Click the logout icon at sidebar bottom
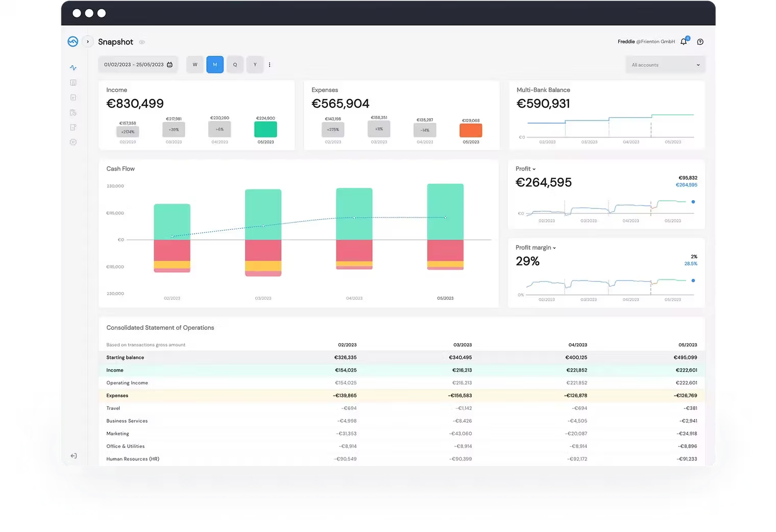The width and height of the screenshot is (776, 532). click(74, 456)
